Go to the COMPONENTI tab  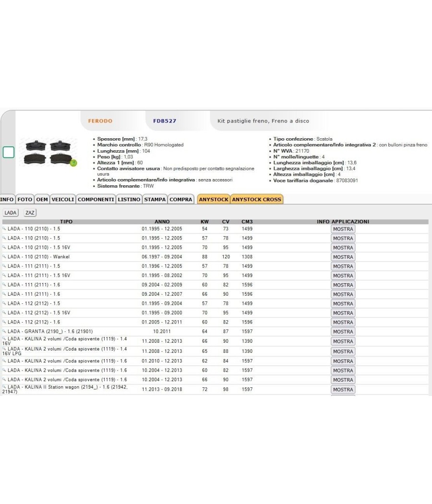pos(96,199)
